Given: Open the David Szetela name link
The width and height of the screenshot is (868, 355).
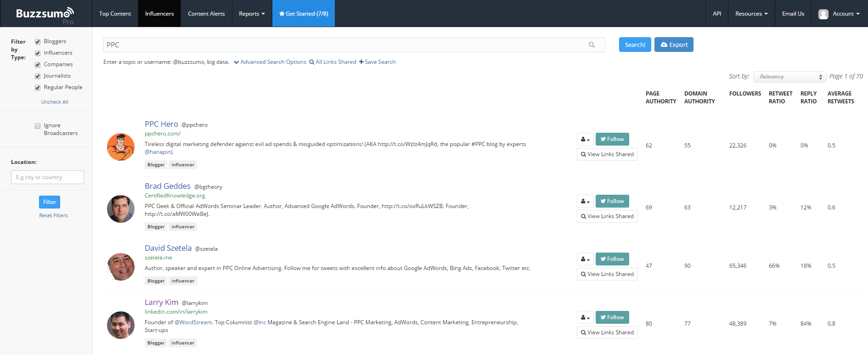Looking at the screenshot, I should (168, 248).
